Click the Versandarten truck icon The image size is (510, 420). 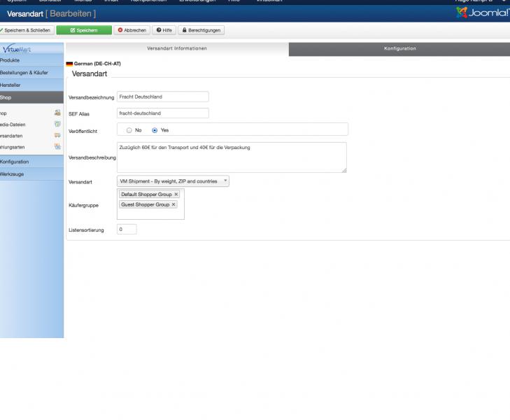click(57, 135)
